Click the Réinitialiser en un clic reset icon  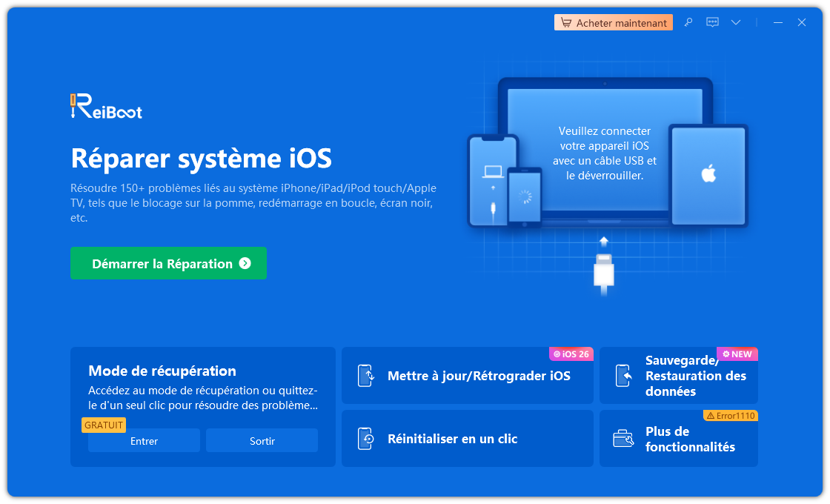coord(366,438)
